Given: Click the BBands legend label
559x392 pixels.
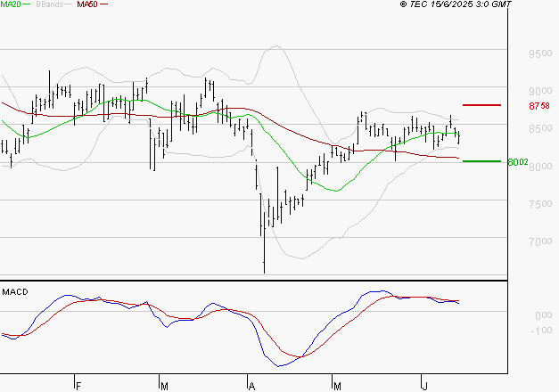Looking at the screenshot, I should point(52,4).
